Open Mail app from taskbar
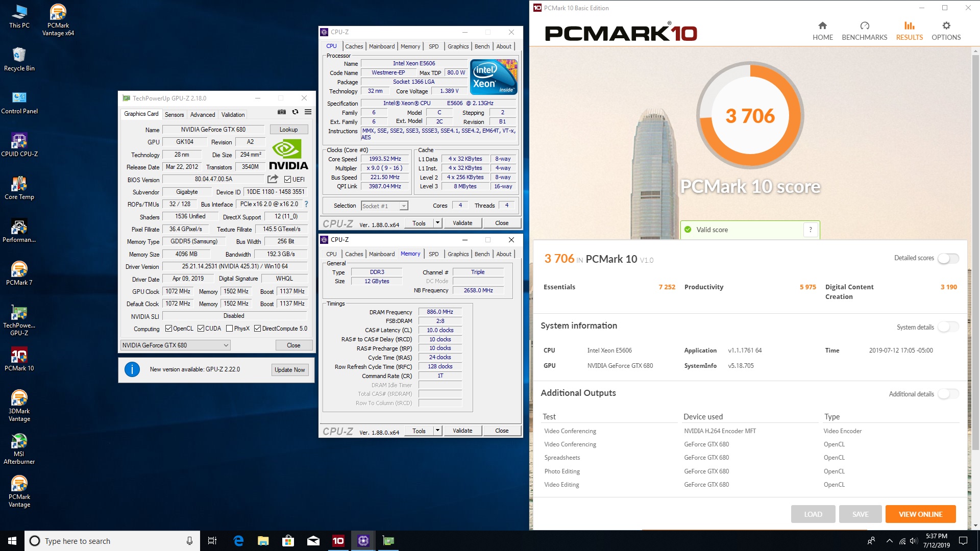The width and height of the screenshot is (980, 551). point(313,541)
